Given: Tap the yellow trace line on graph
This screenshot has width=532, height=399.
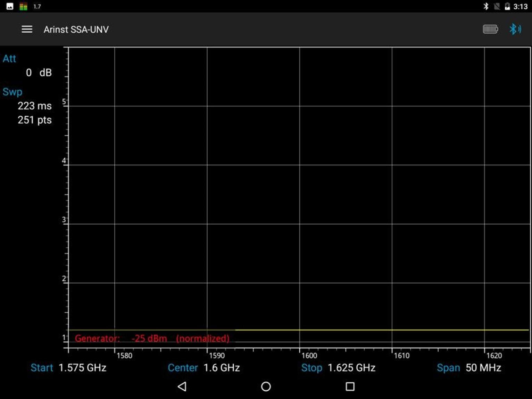Looking at the screenshot, I should coord(382,330).
